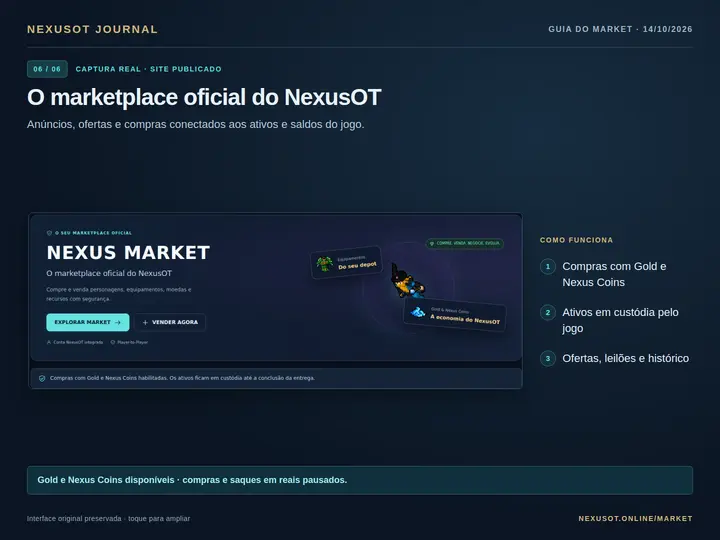The width and height of the screenshot is (720, 540).
Task: Click the NEXUSOT JOURNAL header title
Action: click(x=92, y=29)
